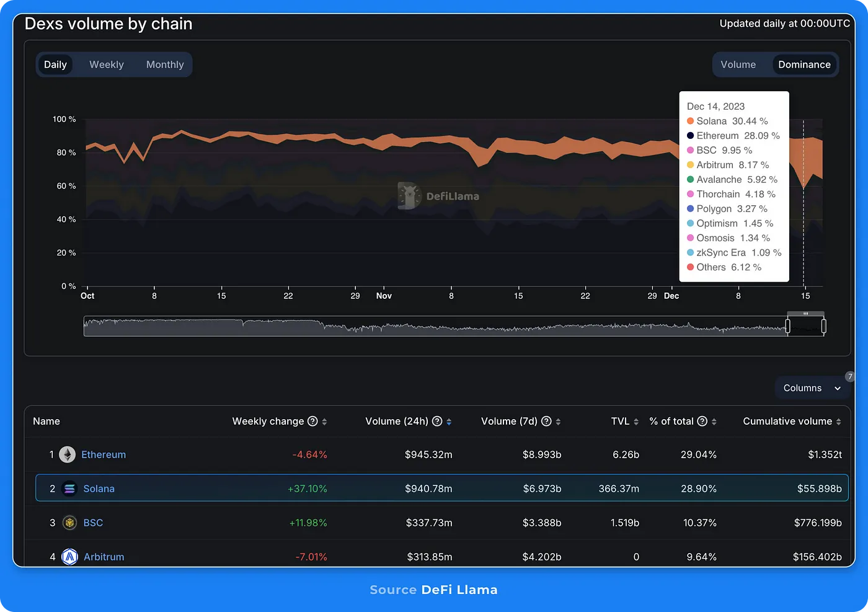
Task: Select the Monthly interval tab
Action: pos(165,64)
